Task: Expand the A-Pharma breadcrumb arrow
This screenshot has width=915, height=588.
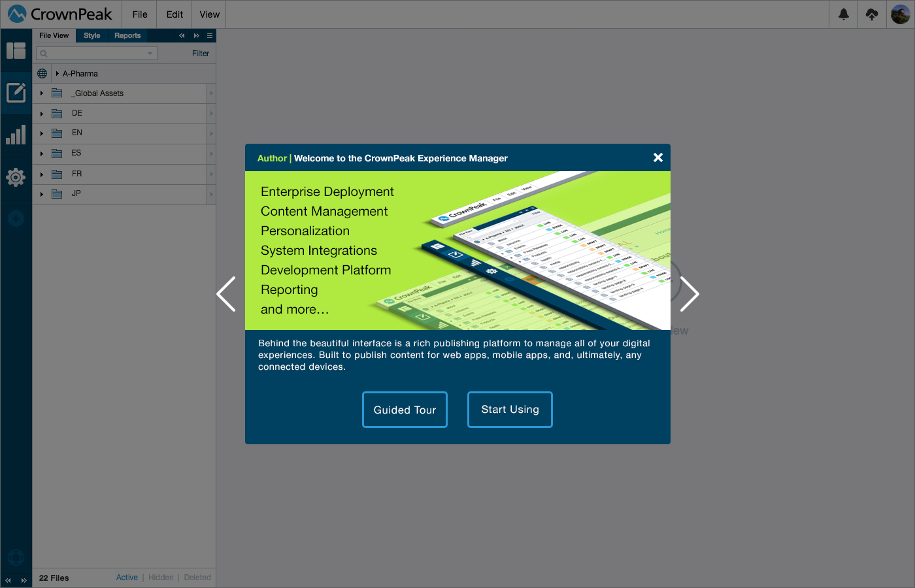Action: click(x=58, y=74)
